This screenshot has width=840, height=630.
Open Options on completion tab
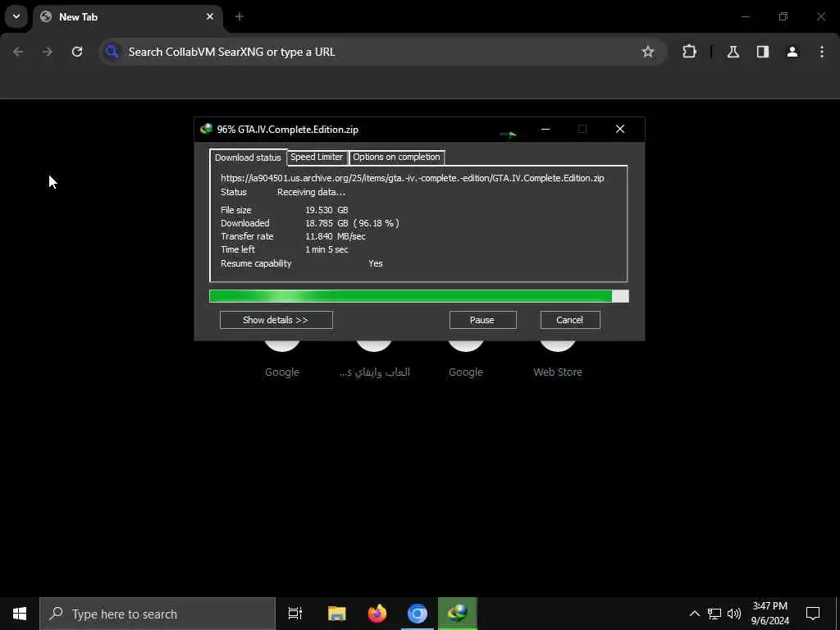pyautogui.click(x=396, y=157)
